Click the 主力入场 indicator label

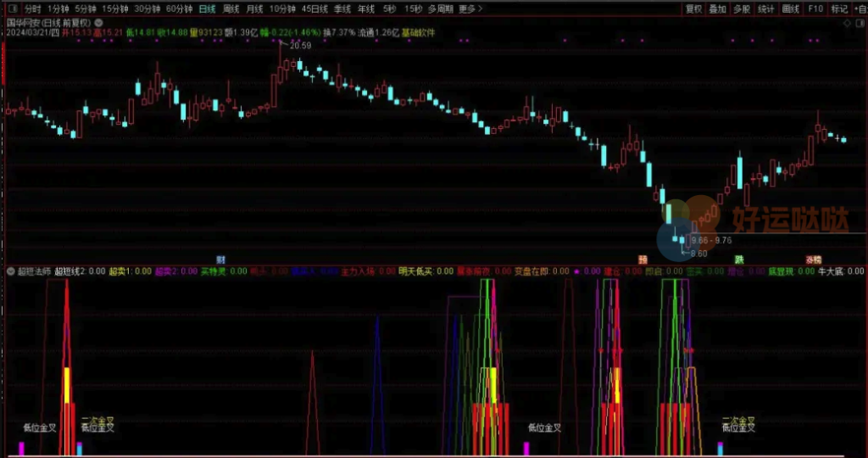pyautogui.click(x=368, y=271)
